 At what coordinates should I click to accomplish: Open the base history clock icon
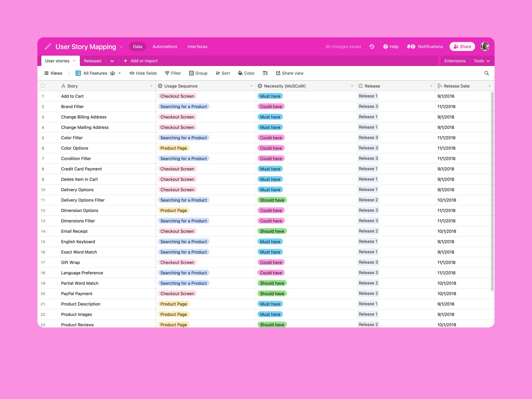point(372,47)
